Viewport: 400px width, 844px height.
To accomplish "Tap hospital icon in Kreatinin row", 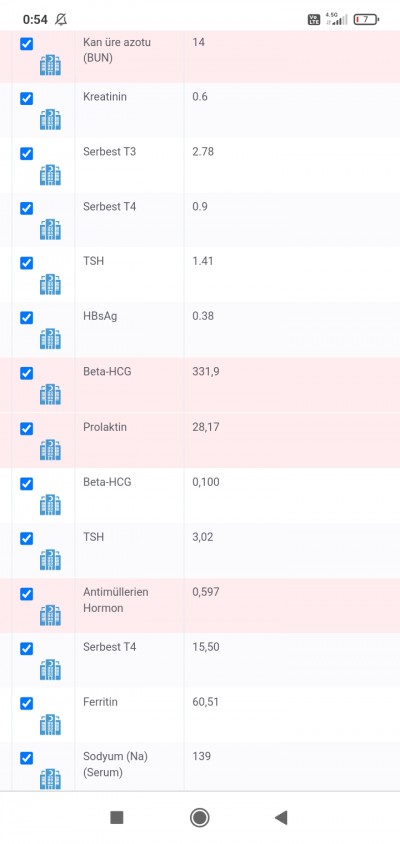I will (50, 119).
